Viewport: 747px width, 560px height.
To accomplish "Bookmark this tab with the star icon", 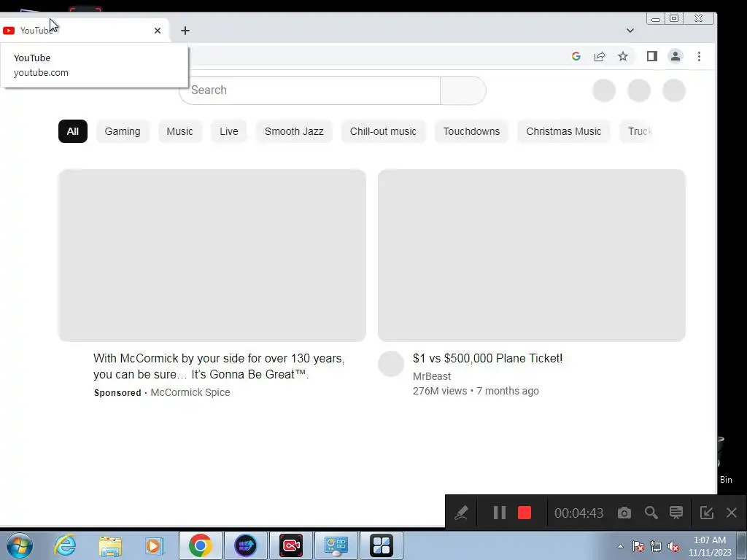I will [x=623, y=57].
